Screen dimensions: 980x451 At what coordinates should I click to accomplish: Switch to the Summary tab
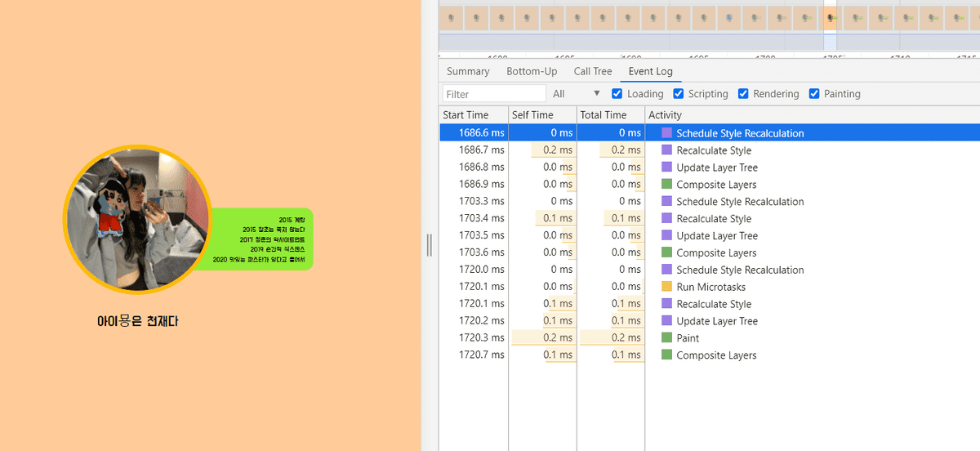point(468,72)
